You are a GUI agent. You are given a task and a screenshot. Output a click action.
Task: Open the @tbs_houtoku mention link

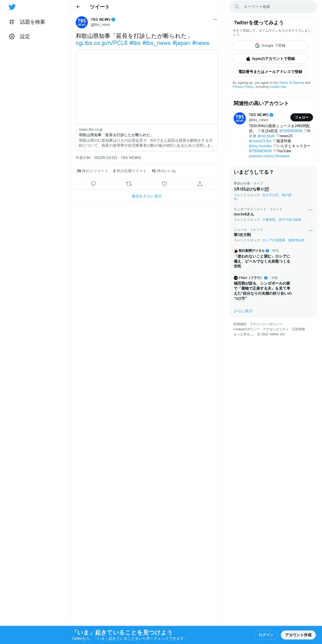[x=260, y=146]
